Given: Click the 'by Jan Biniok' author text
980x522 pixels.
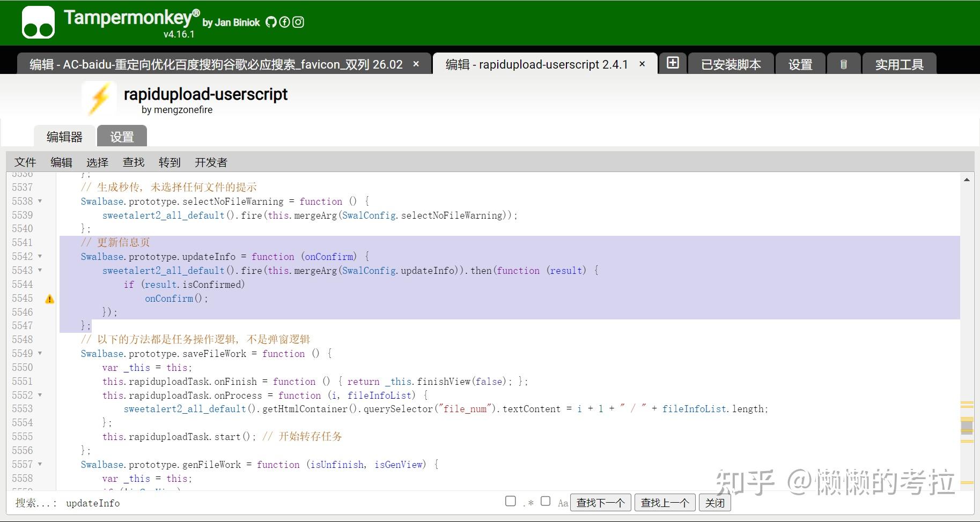Looking at the screenshot, I should click(231, 23).
